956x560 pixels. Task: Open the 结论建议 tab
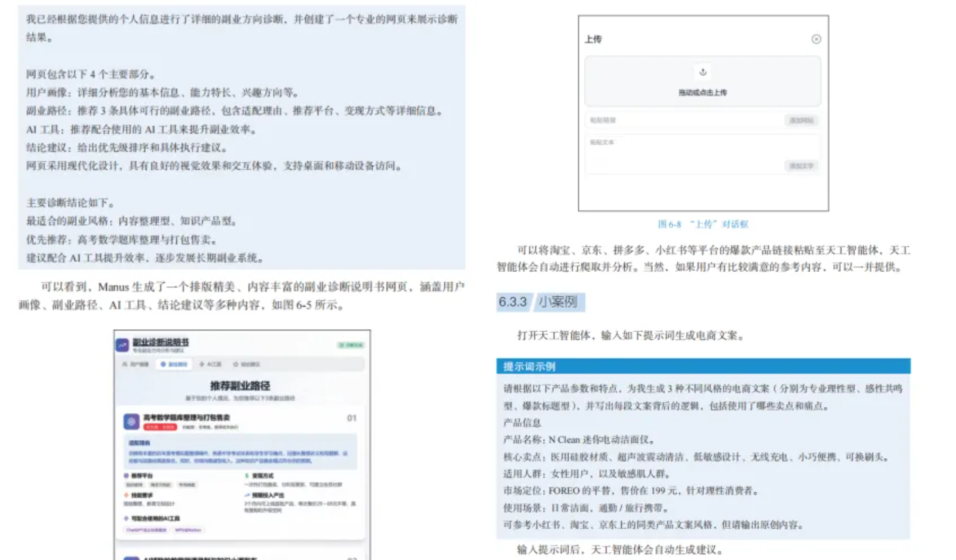[246, 364]
